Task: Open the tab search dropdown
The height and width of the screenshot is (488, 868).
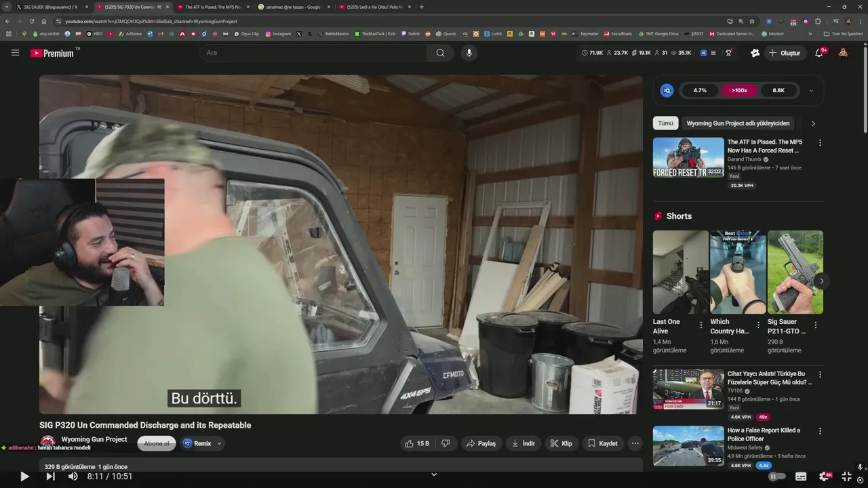Action: (7, 7)
